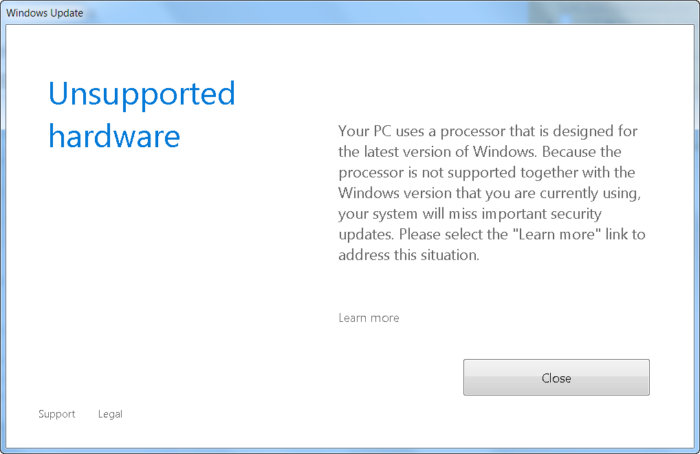
Task: Click the word hardware in the heading
Action: click(114, 135)
